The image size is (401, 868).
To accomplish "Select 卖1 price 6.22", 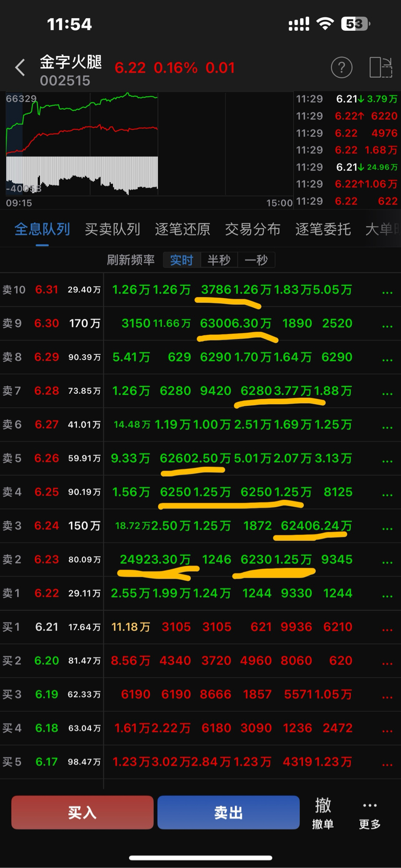I will point(46,593).
